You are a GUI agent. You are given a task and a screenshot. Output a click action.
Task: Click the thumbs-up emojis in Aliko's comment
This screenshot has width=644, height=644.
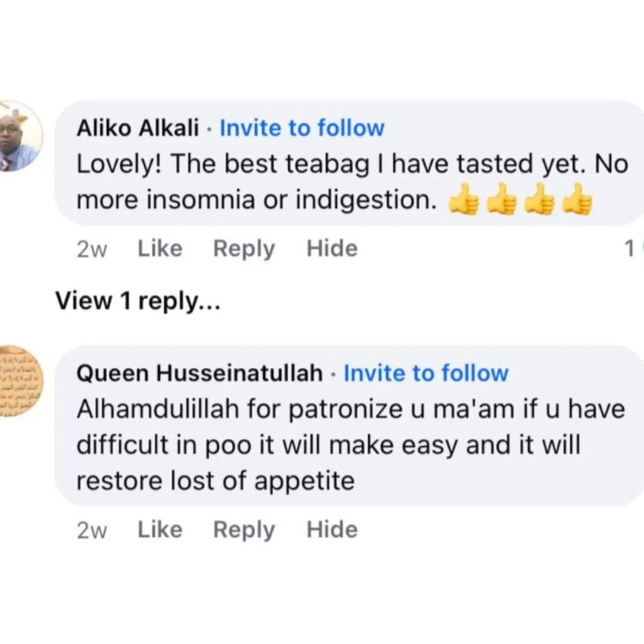pyautogui.click(x=519, y=201)
